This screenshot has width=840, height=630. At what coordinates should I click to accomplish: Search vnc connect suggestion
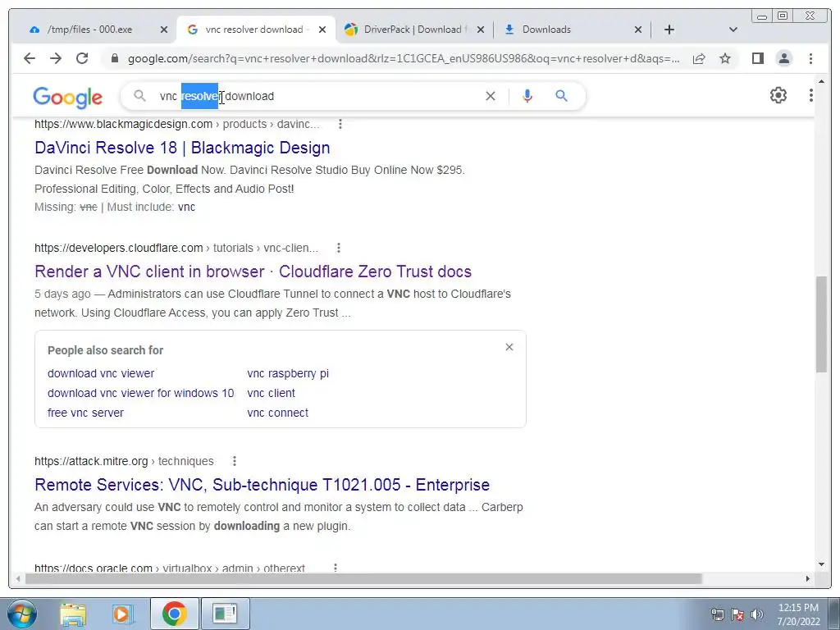point(277,413)
